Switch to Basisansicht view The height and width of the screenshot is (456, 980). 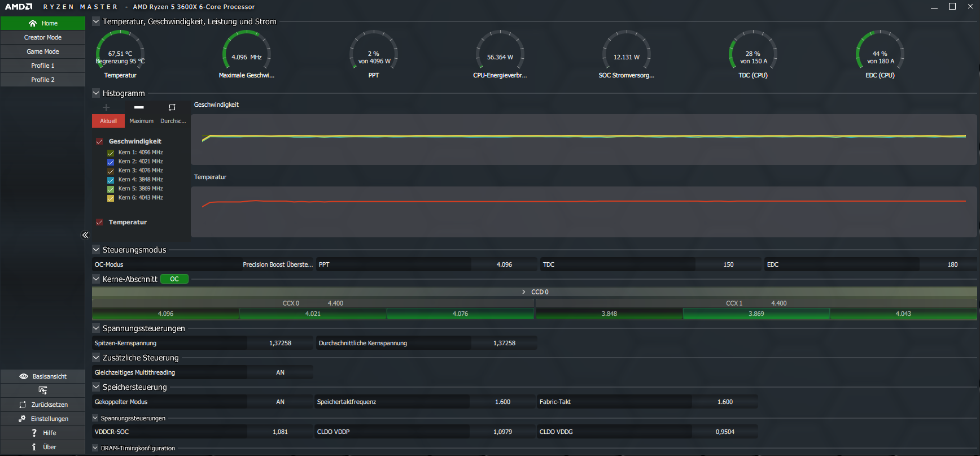(x=43, y=376)
